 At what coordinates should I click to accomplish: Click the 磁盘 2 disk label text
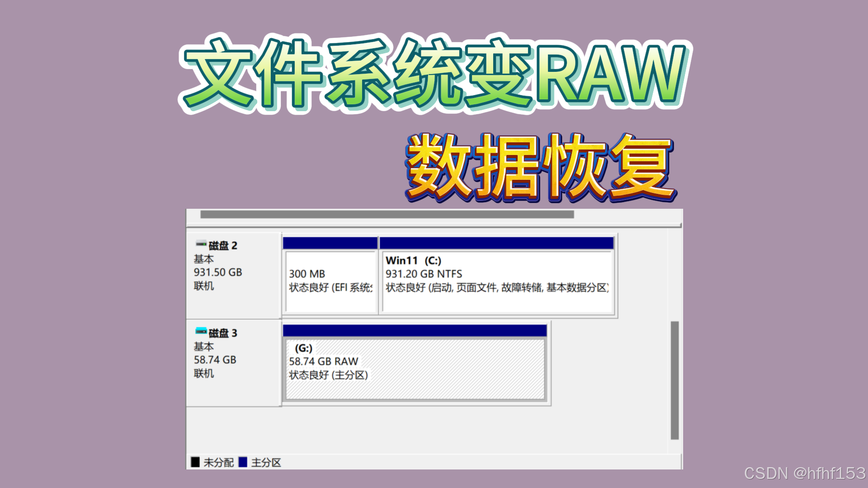pos(223,245)
